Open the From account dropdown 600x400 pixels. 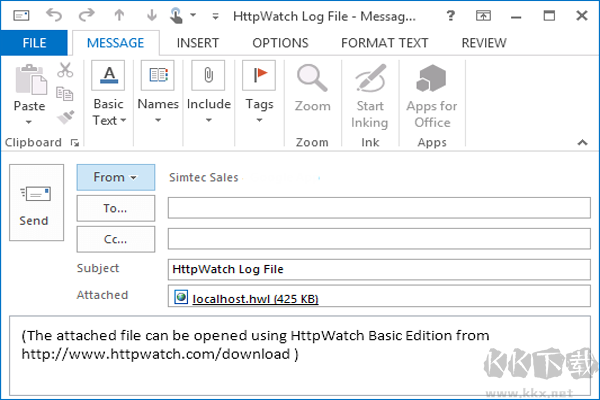tap(116, 178)
